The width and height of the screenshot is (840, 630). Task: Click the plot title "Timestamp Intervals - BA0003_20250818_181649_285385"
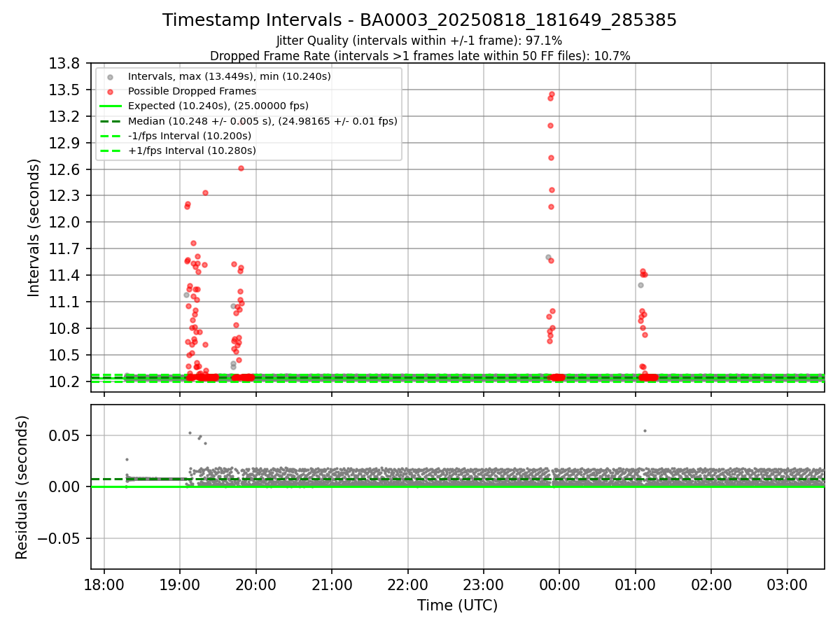click(419, 20)
